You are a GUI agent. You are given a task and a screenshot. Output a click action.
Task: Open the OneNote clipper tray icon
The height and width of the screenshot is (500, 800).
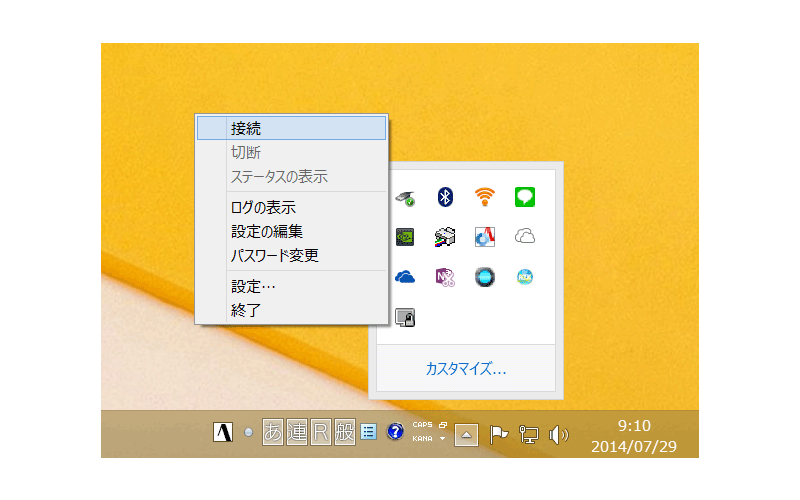pos(446,277)
